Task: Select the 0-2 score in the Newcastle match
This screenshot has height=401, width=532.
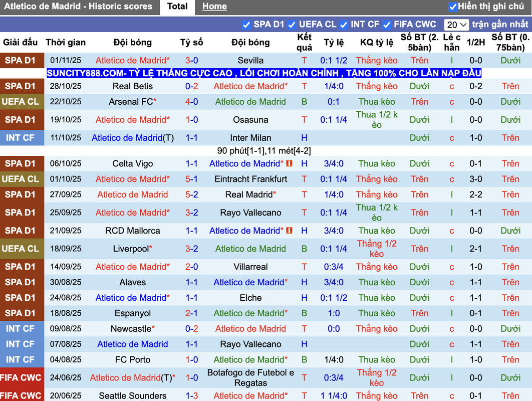Action: click(x=192, y=329)
